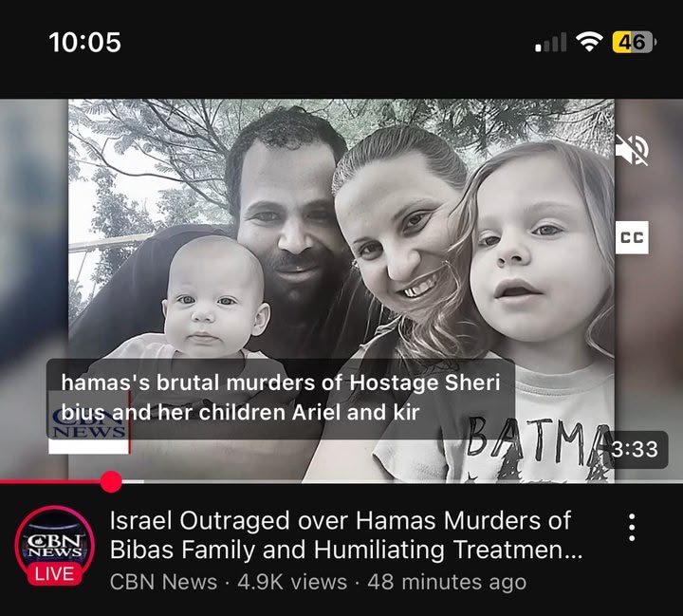This screenshot has height=616, width=683.
Task: Click the red scrubber handle on the progress bar
Action: (x=111, y=482)
